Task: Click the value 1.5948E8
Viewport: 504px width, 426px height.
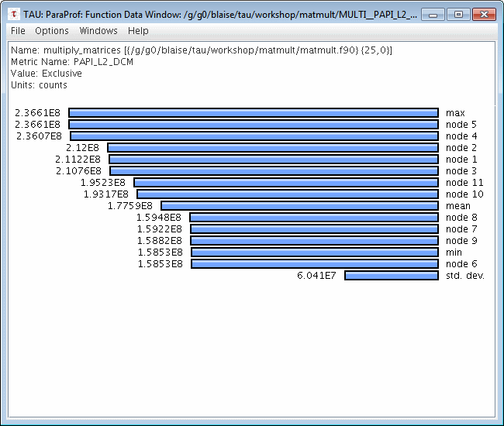Action: (x=159, y=218)
